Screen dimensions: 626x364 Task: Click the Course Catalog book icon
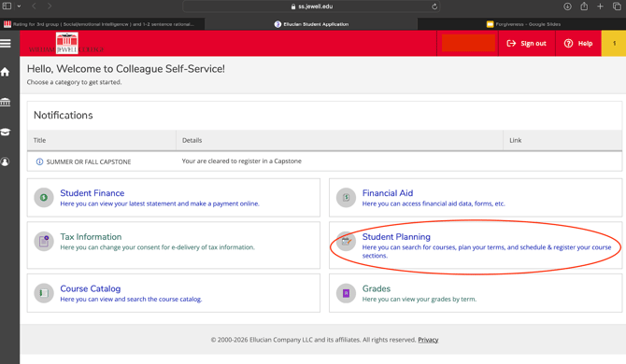(x=44, y=293)
